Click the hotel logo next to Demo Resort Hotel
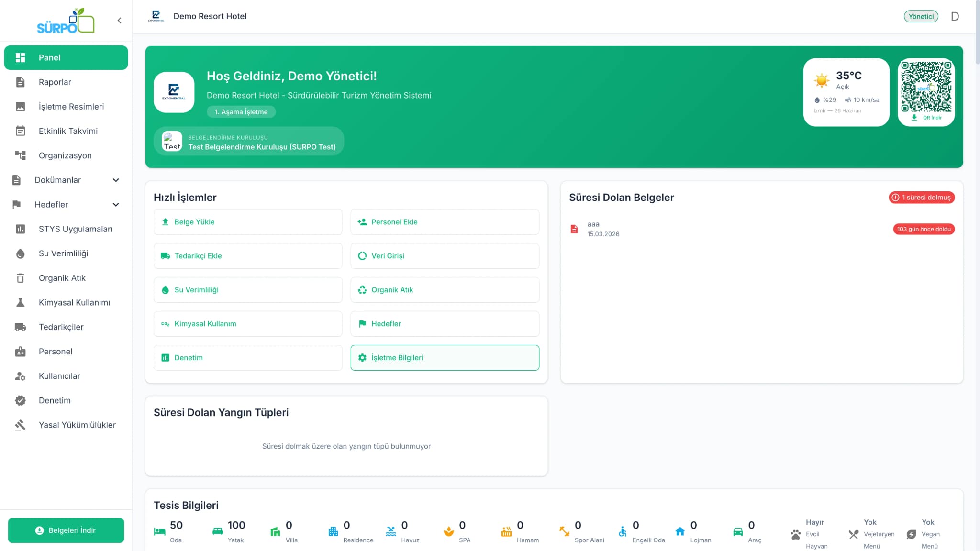980x551 pixels. pos(156,16)
